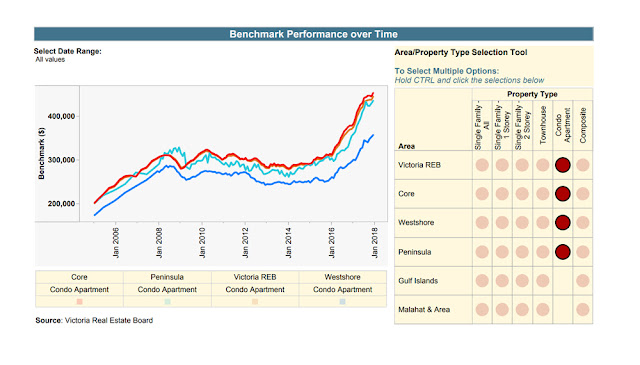The image size is (640, 365).
Task: Click the Core legend red color swatch
Action: [80, 302]
